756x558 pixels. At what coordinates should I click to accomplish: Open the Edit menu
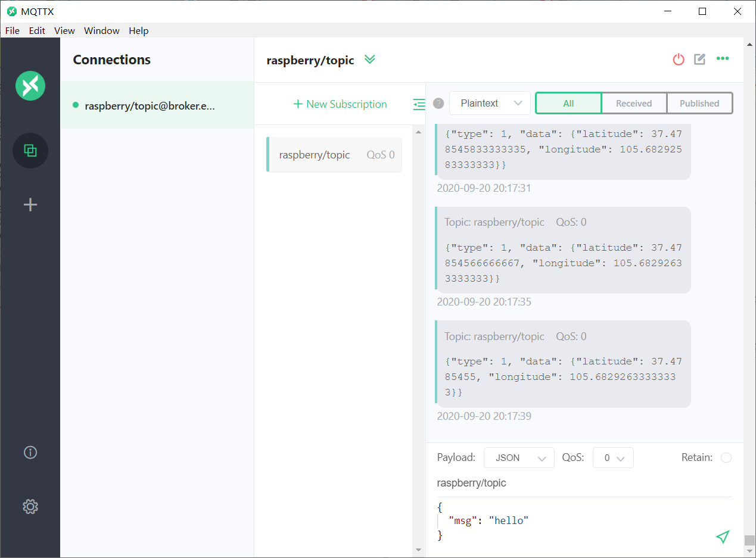(x=37, y=30)
